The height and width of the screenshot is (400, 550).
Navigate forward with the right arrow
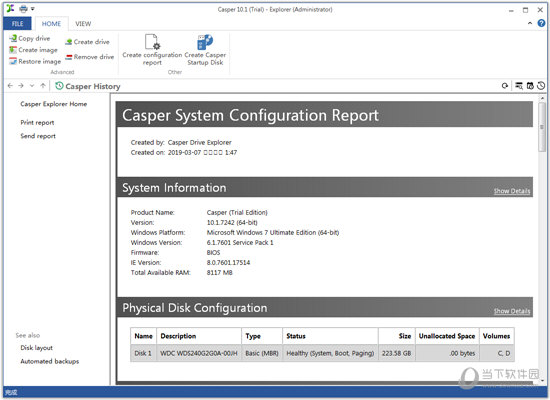point(21,86)
